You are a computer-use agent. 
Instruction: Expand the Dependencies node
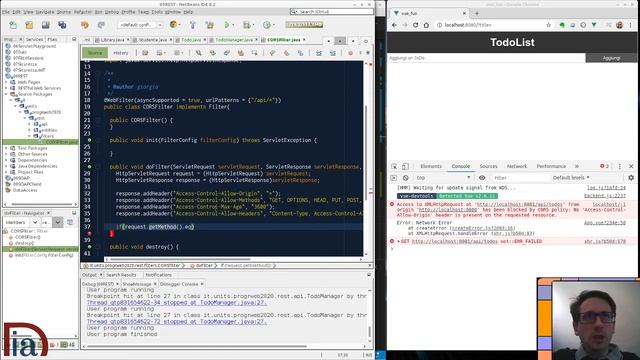tap(7, 160)
